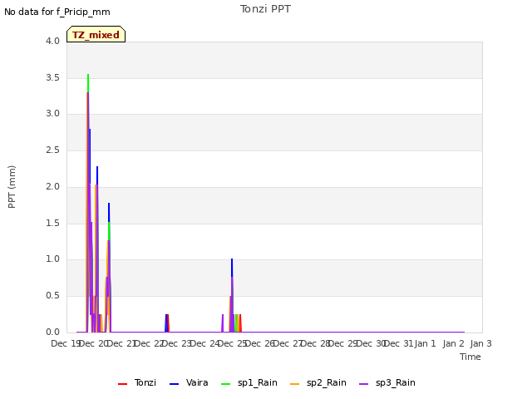Screen dimensions: 532x399
Task: Click the blue Vaira legend color marker
Action: coord(174,384)
